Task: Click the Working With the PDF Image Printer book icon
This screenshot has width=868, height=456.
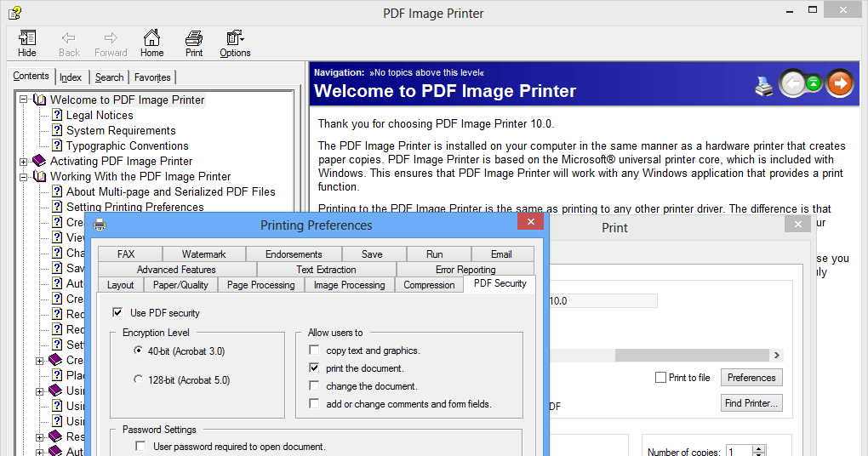Action: click(x=39, y=177)
